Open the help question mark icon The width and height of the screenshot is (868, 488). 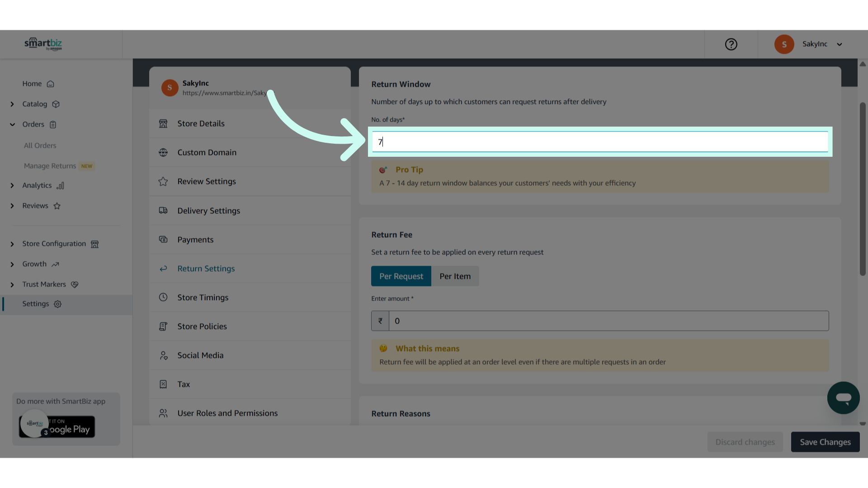731,44
